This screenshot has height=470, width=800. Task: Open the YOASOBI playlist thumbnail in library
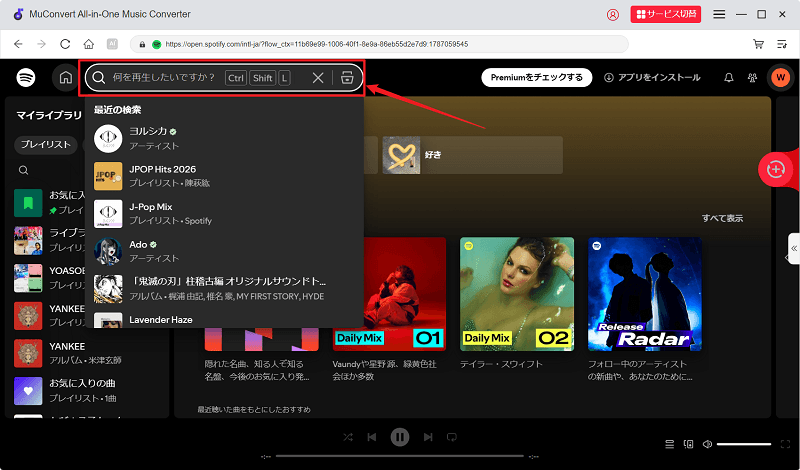click(x=28, y=278)
